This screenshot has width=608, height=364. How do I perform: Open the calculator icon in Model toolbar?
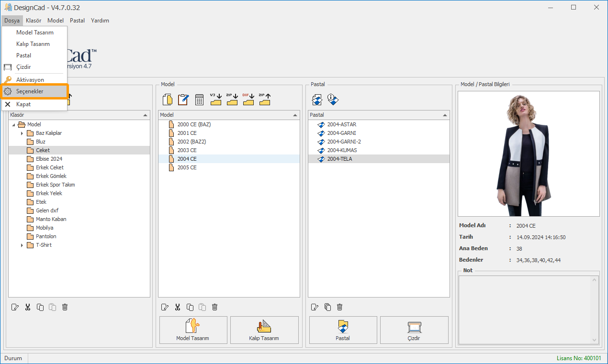pyautogui.click(x=199, y=99)
